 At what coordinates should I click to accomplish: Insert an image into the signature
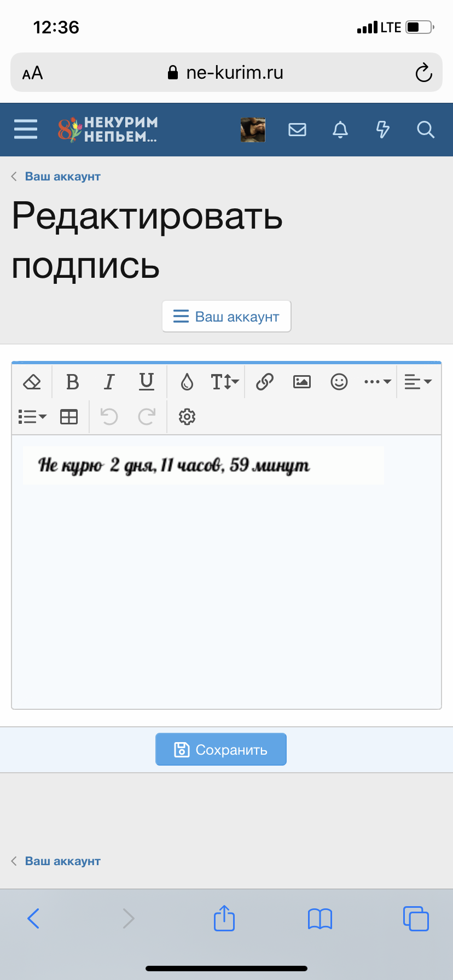click(x=302, y=382)
